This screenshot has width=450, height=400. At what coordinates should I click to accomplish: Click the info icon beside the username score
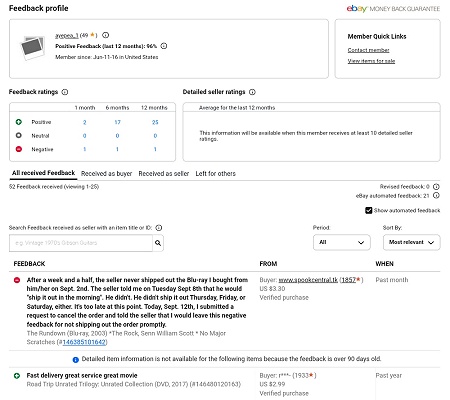click(x=105, y=35)
